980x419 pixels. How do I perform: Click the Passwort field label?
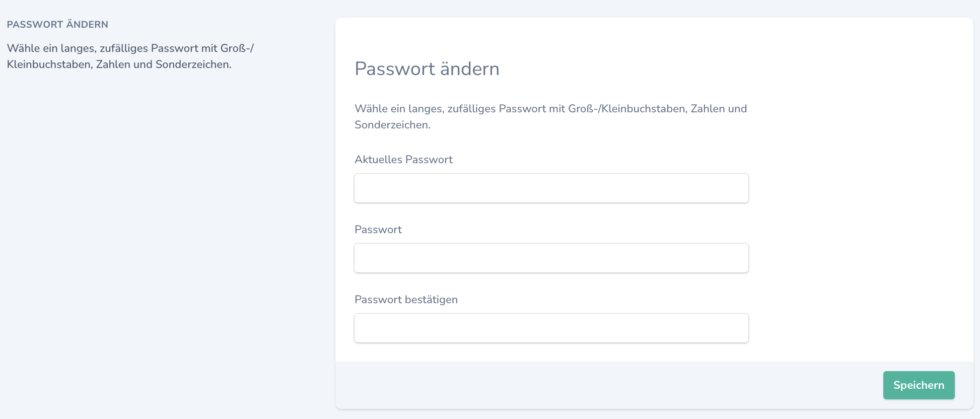(x=378, y=229)
